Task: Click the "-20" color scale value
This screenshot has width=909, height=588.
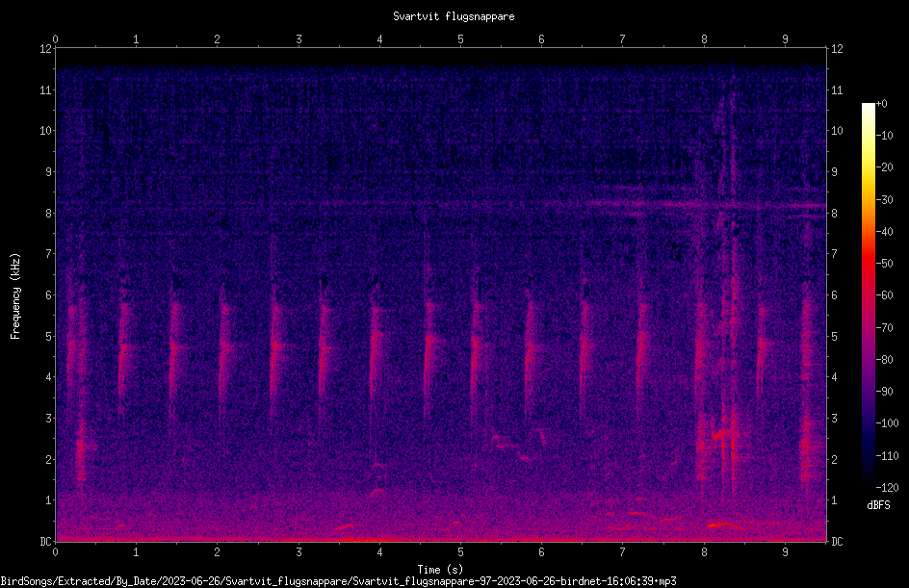Action: coord(884,167)
